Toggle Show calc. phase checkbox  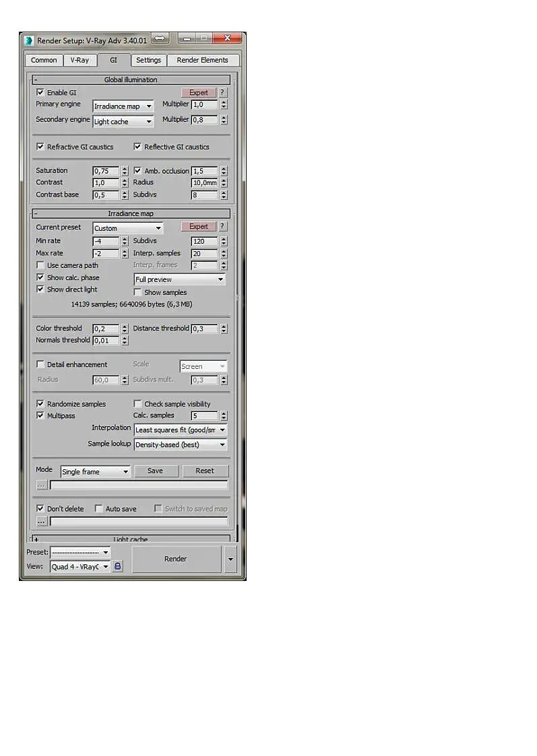[40, 277]
